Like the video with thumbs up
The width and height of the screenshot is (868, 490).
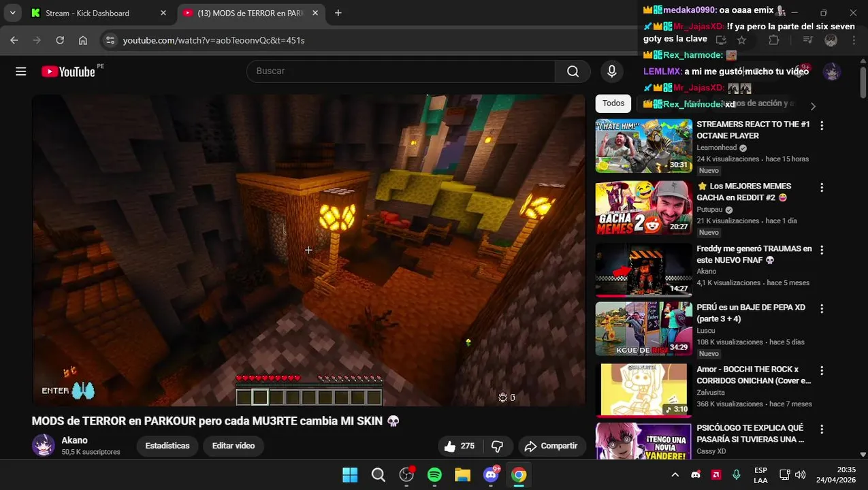click(460, 446)
